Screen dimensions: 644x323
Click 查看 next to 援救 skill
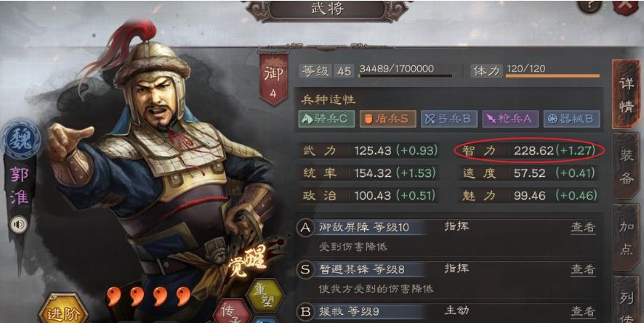(583, 312)
